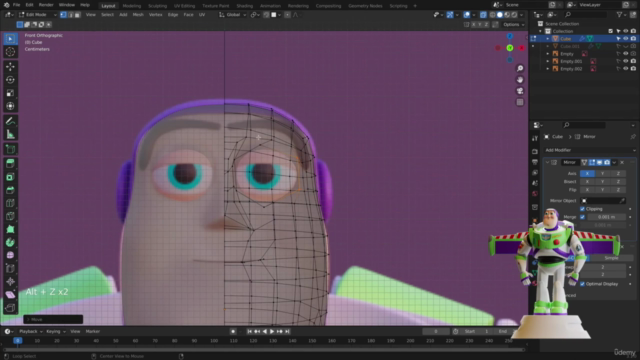Select the Transform tool
Viewport: 640px width, 360px height.
pos(10,106)
